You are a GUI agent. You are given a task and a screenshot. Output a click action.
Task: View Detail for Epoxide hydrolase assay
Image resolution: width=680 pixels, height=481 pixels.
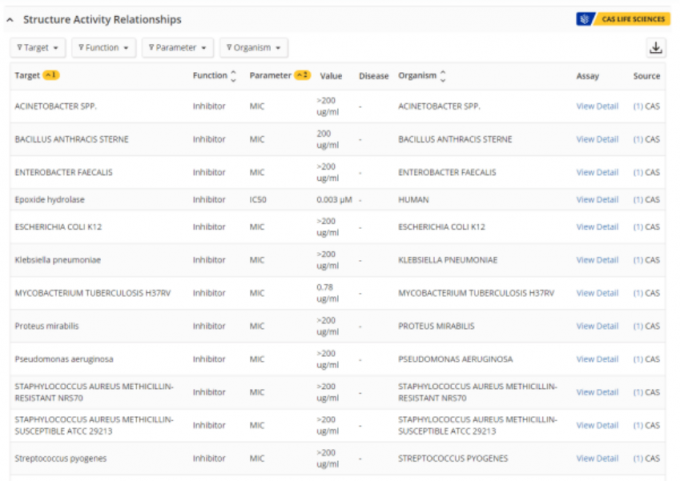pos(597,199)
